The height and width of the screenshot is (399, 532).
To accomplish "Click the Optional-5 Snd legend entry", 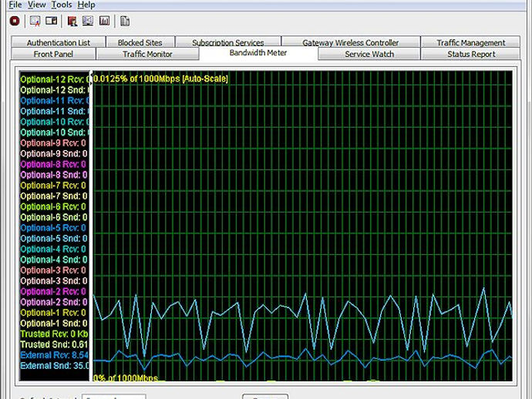I will pos(54,238).
